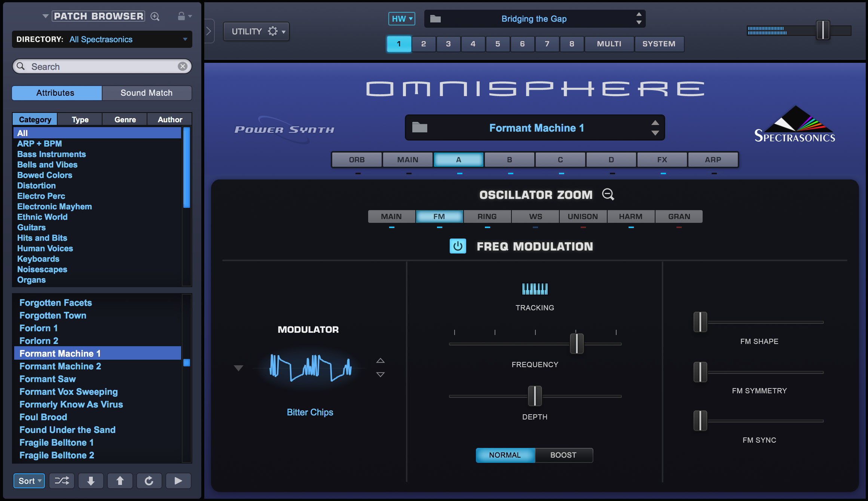Expand the Sort dropdown

[x=29, y=481]
